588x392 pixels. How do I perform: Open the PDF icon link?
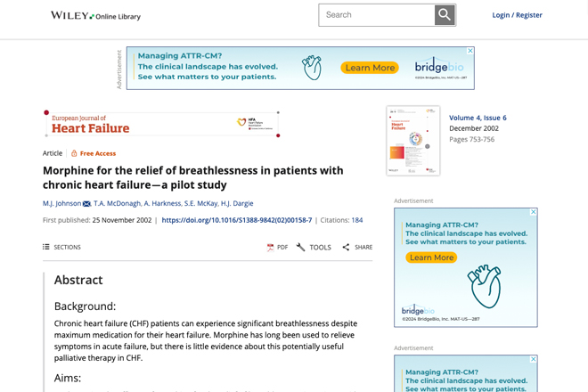[270, 248]
